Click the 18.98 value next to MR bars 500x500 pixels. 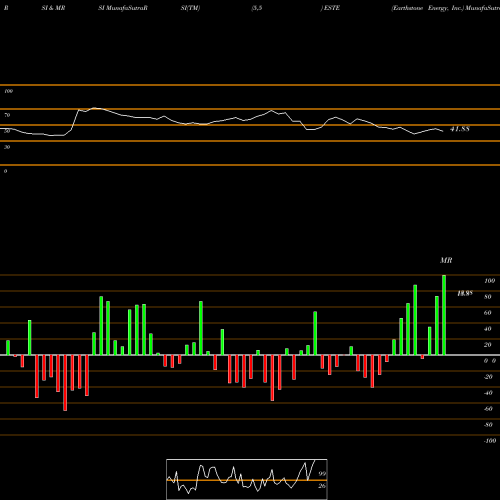465,293
